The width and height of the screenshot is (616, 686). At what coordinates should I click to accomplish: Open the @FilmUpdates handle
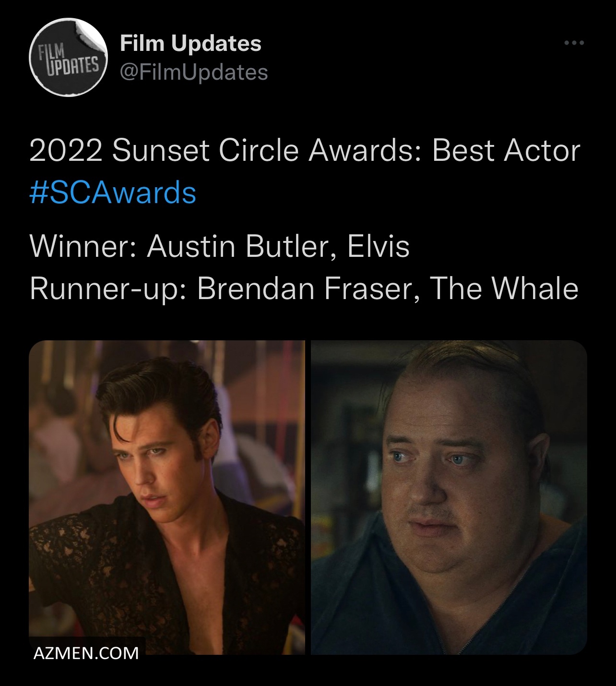[x=193, y=72]
